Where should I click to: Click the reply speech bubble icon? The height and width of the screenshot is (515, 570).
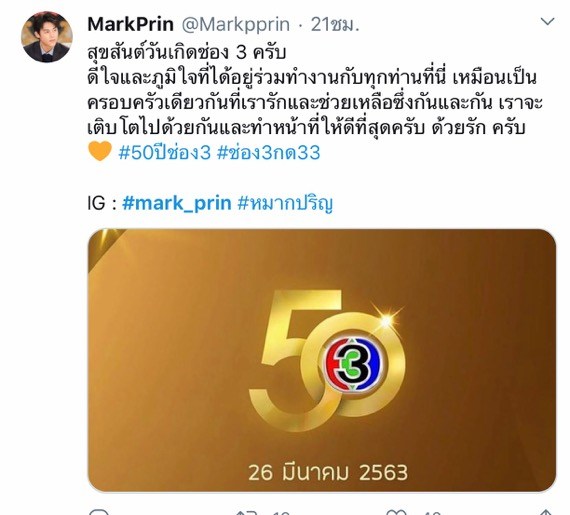98,512
